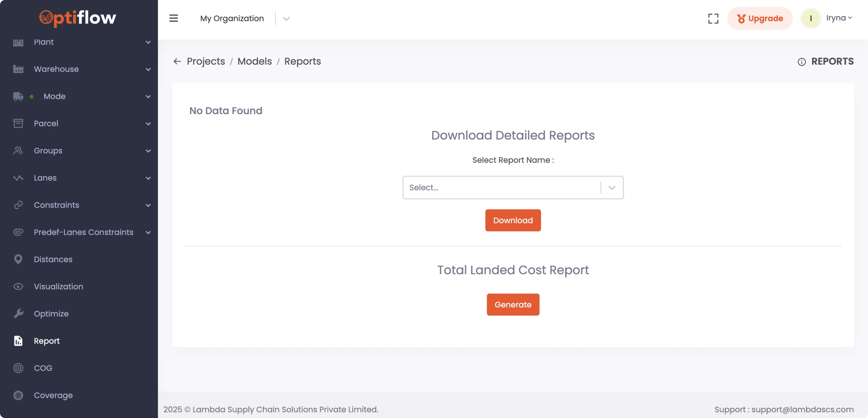
Task: Click the REPORTS info icon
Action: pyautogui.click(x=802, y=62)
